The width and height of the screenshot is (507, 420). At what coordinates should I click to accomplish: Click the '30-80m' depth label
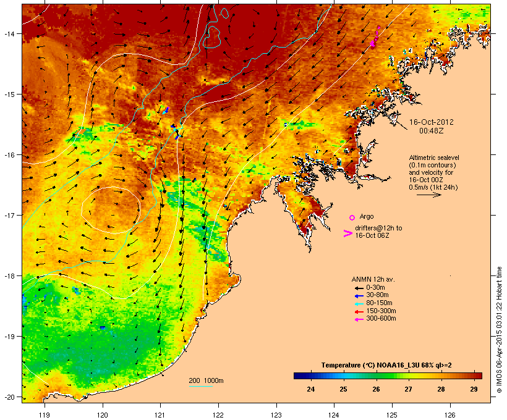(377, 295)
